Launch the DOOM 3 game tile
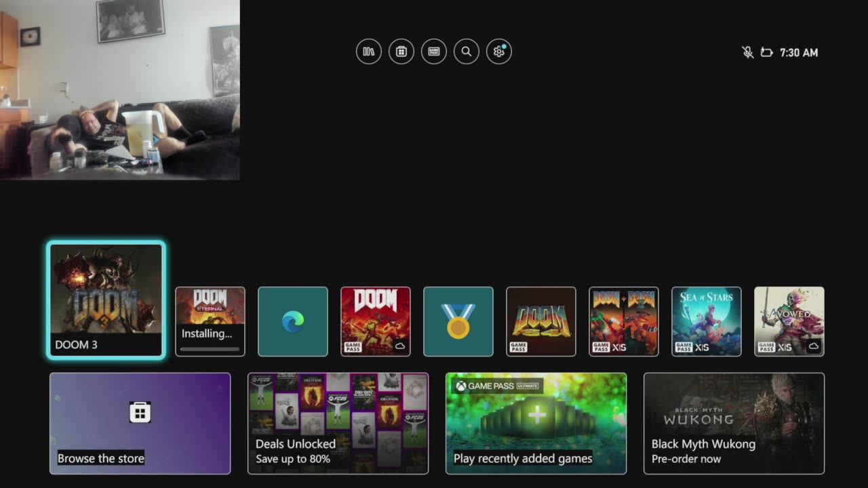868x488 pixels. (x=106, y=300)
